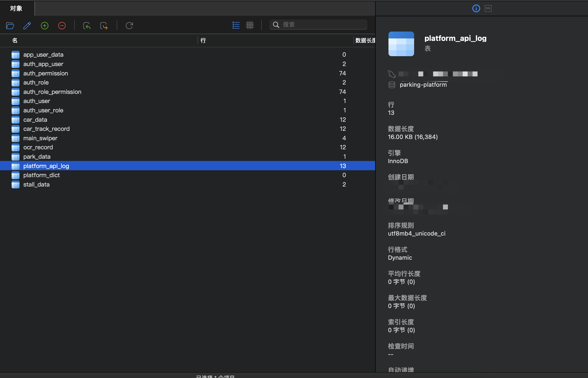The width and height of the screenshot is (588, 378).
Task: Click the platform_api_log table thumbnail
Action: point(401,44)
